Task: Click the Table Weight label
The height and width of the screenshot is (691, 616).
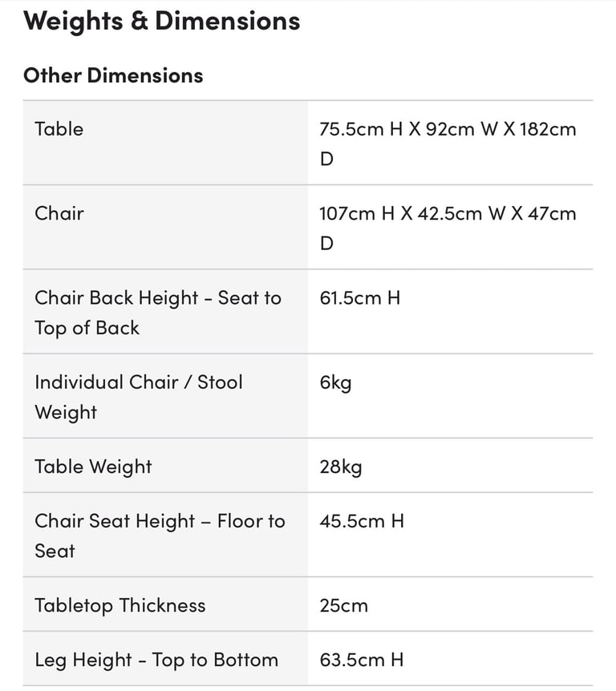Action: (x=94, y=467)
